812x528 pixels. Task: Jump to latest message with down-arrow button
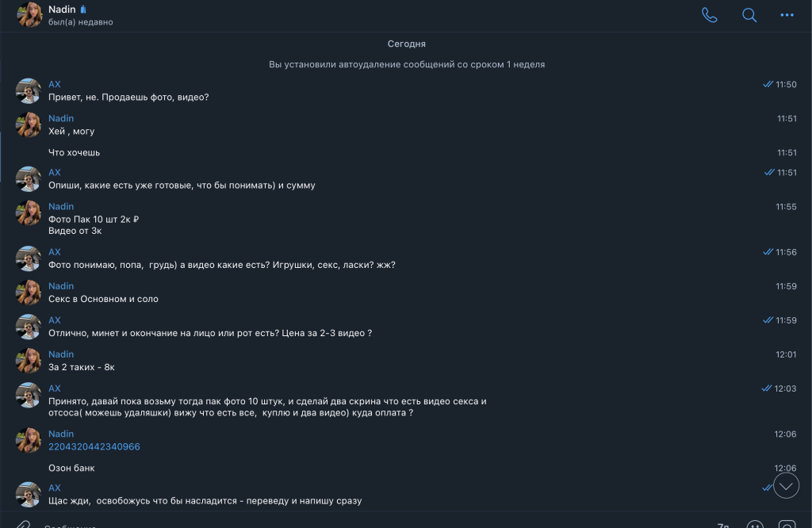(786, 486)
